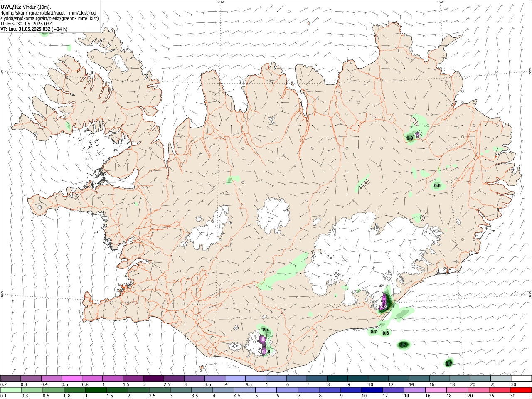Viewport: 532px width, 399px height.
Task: Click the 0.6 precipitation value on the map
Action: click(437, 185)
